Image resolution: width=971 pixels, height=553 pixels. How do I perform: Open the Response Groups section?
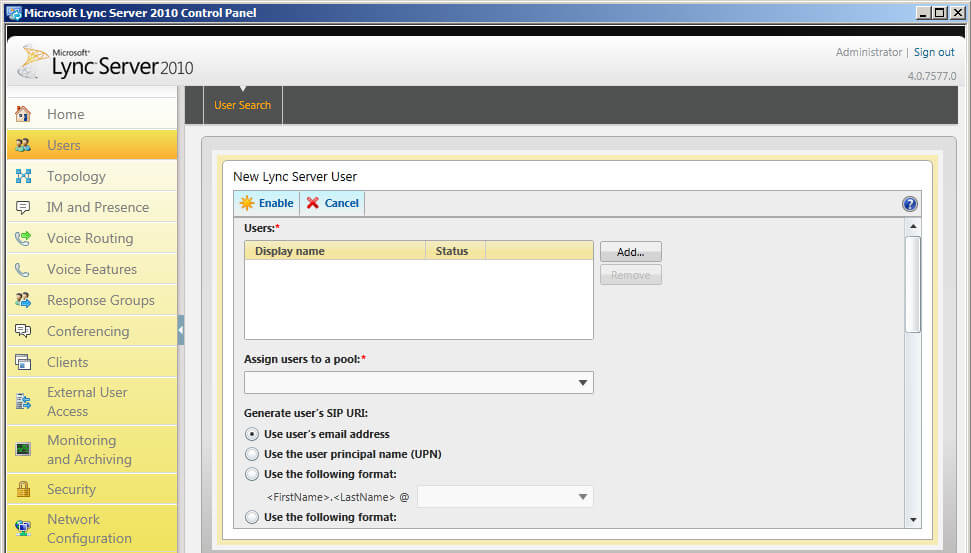tap(92, 300)
